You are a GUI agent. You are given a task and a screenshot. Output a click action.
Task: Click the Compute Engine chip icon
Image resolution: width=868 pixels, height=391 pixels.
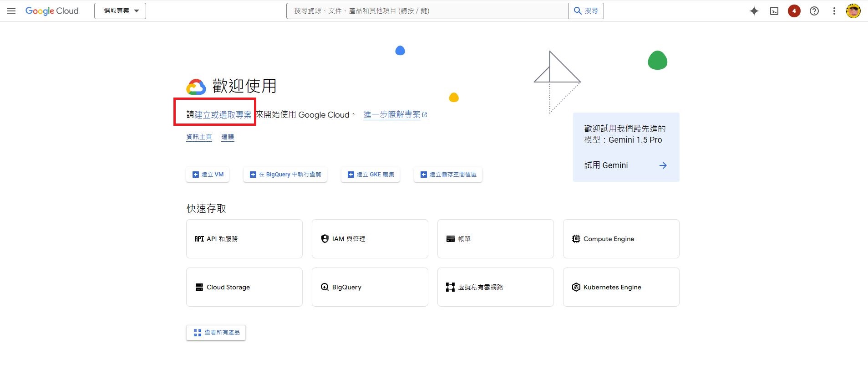576,239
